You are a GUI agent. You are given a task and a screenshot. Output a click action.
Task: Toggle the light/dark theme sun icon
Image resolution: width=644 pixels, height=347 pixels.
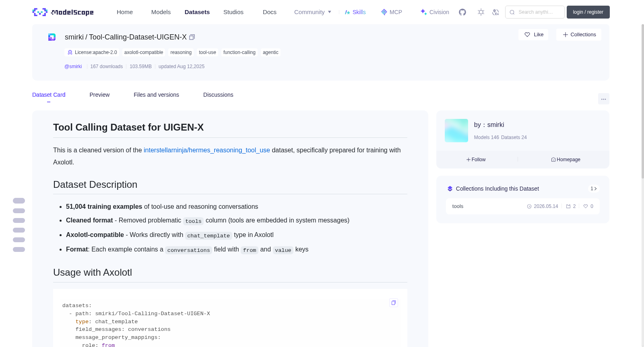(x=481, y=12)
